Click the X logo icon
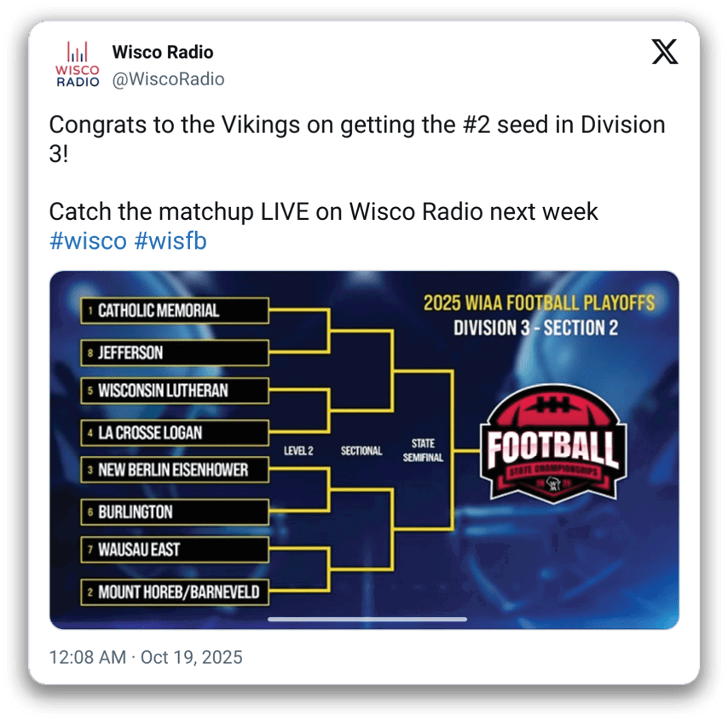Viewport: 728px width, 721px height. click(x=665, y=52)
